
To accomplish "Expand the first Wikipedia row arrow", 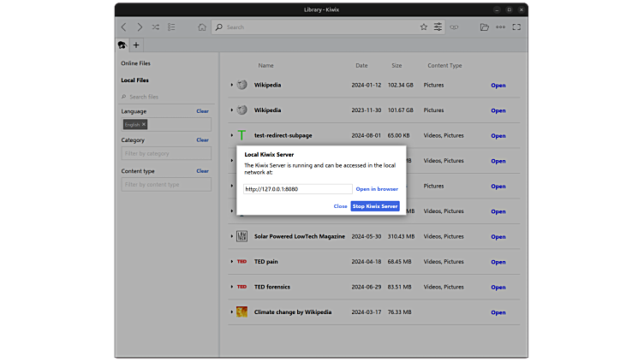I will click(232, 86).
